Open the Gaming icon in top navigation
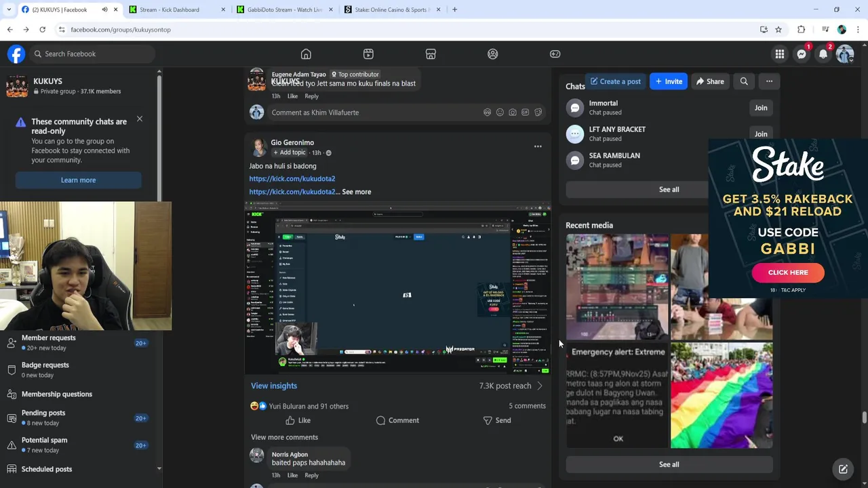Screen dimensions: 868x488 pos(555,54)
